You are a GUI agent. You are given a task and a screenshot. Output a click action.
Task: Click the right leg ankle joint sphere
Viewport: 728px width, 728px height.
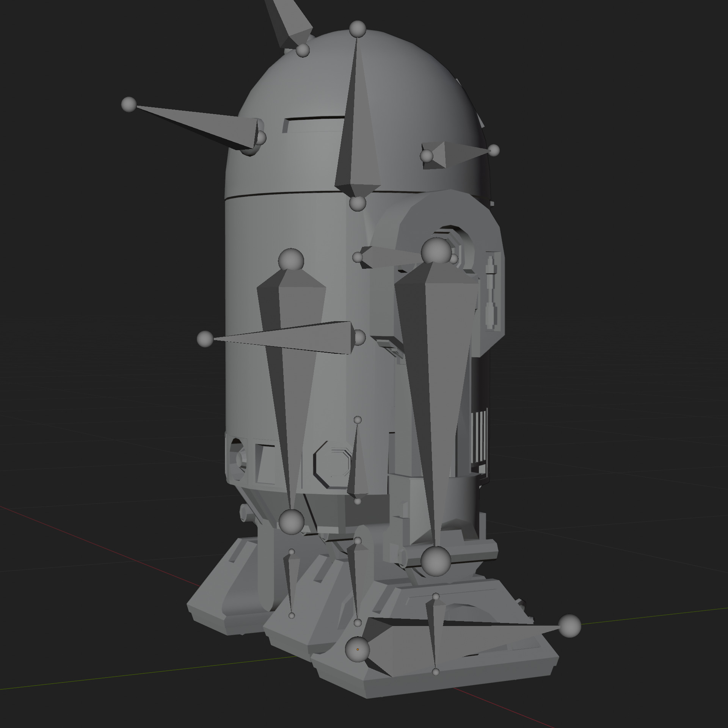click(436, 561)
